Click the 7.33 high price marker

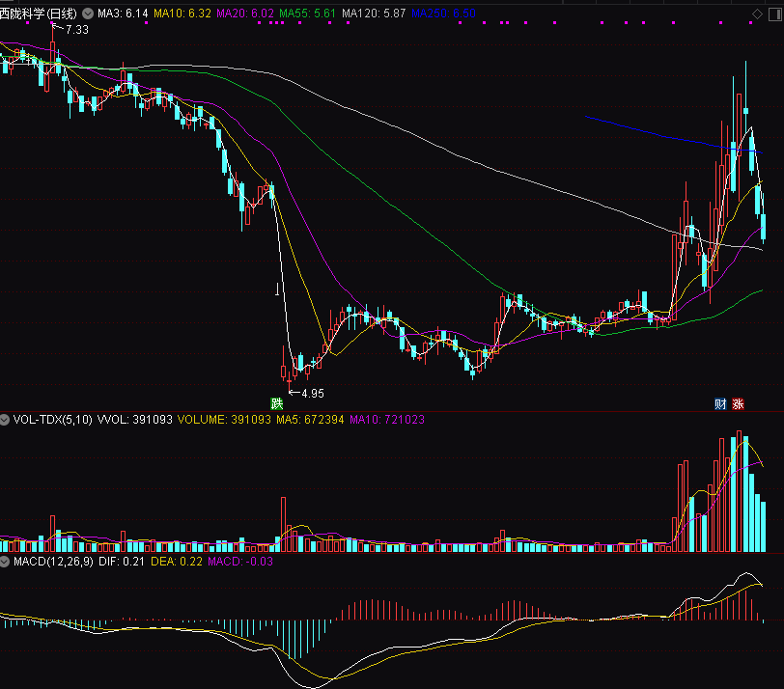(x=77, y=30)
